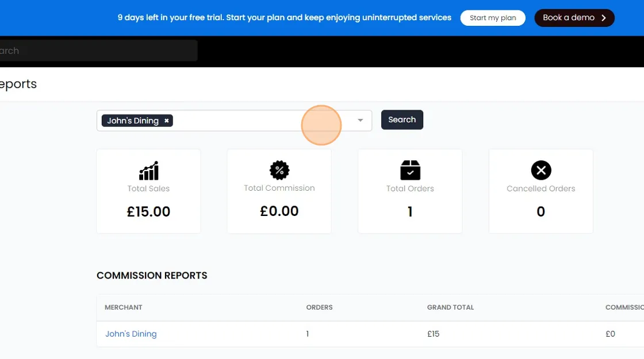Viewport: 644px width, 359px height.
Task: Click the Total Orders label
Action: coord(410,189)
